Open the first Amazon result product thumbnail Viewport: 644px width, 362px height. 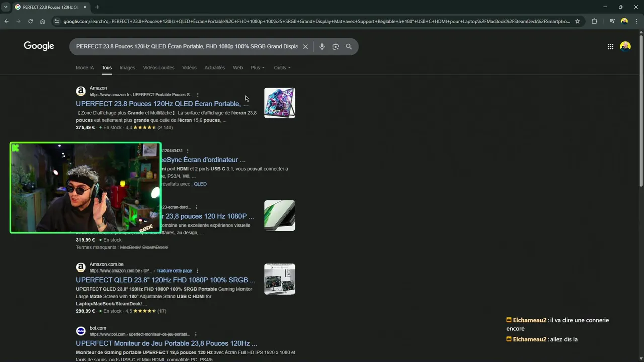[x=280, y=103]
